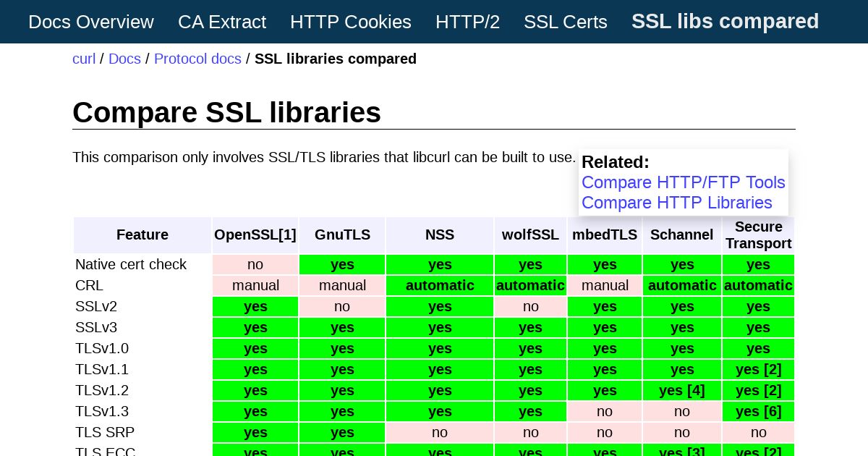Open Compare HTTP Libraries link
Screen dimensions: 868x456
point(677,203)
